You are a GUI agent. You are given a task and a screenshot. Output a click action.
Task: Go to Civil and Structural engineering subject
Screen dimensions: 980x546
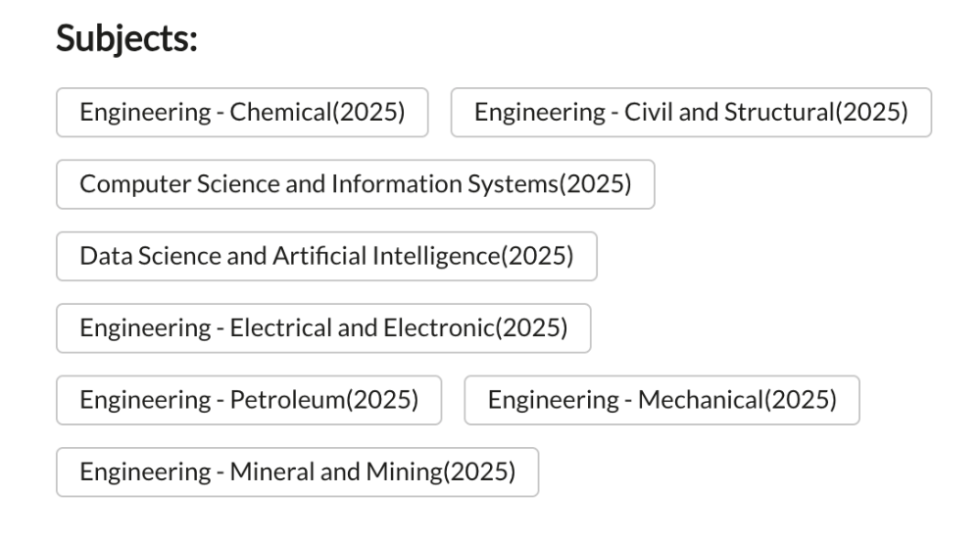point(691,113)
